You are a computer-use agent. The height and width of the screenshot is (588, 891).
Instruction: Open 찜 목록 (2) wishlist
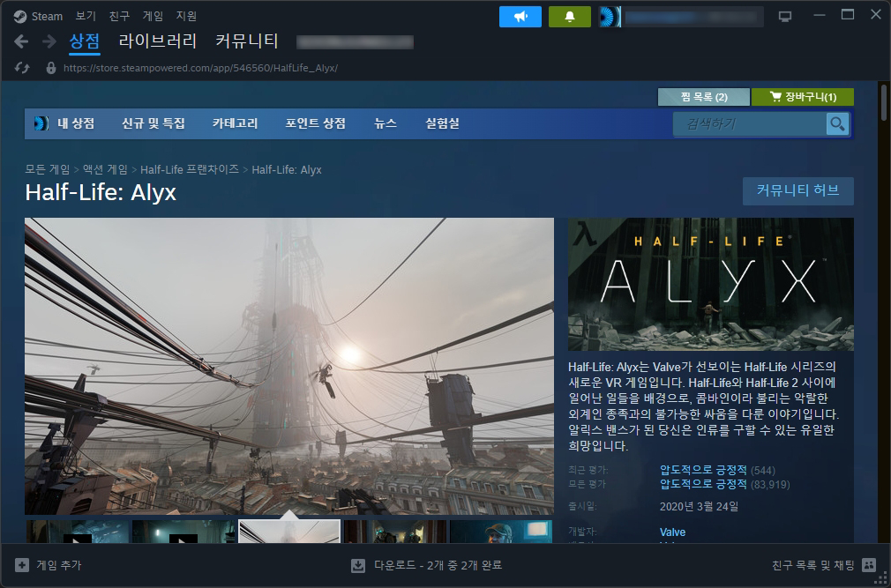pyautogui.click(x=703, y=97)
